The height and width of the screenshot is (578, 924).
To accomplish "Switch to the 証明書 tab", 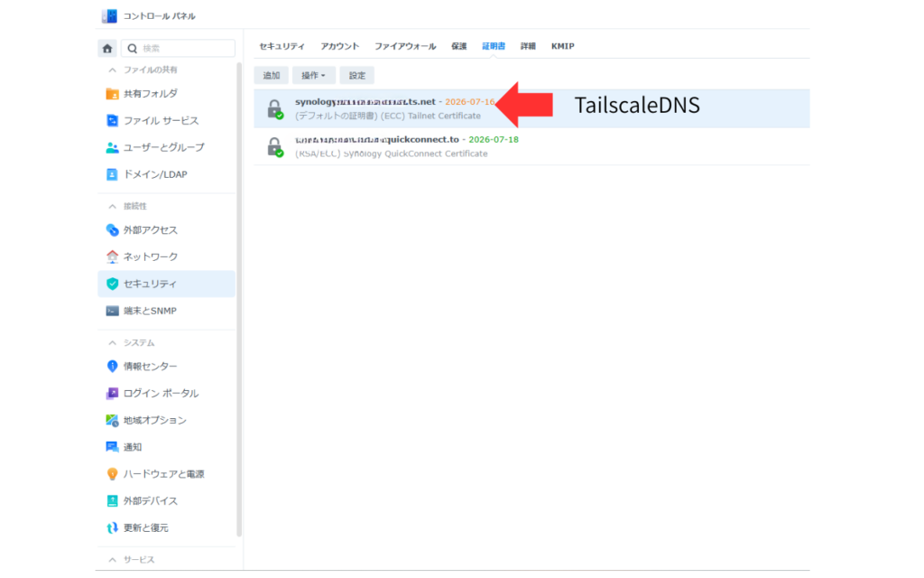I will (494, 46).
